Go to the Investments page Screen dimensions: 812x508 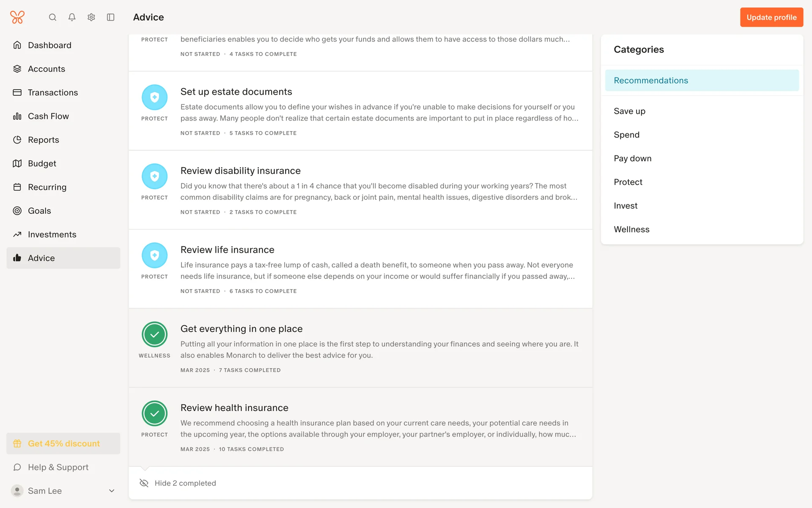pos(52,235)
